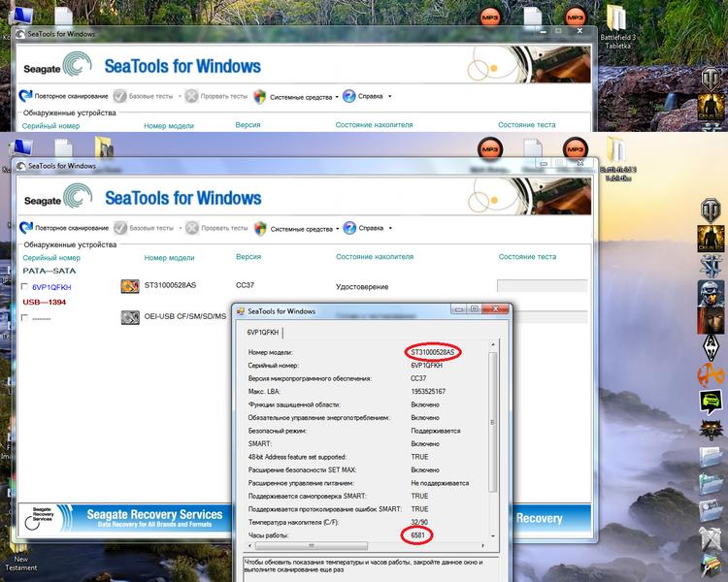Click the Базовые тесты checkmark icon in lower window
The height and width of the screenshot is (582, 728).
point(120,228)
